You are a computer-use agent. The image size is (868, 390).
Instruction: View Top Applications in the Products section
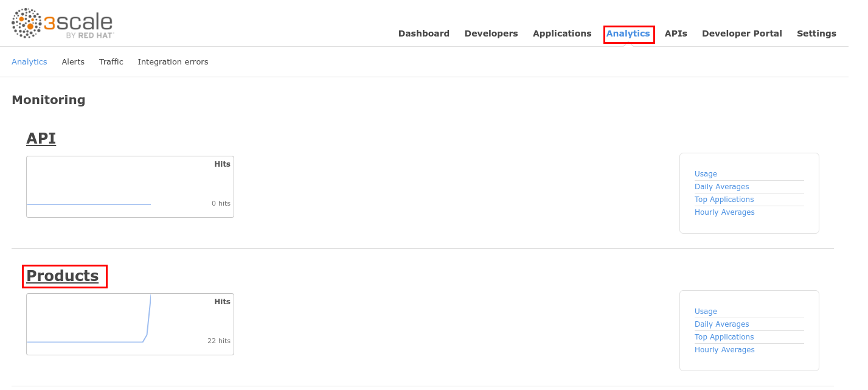click(724, 337)
